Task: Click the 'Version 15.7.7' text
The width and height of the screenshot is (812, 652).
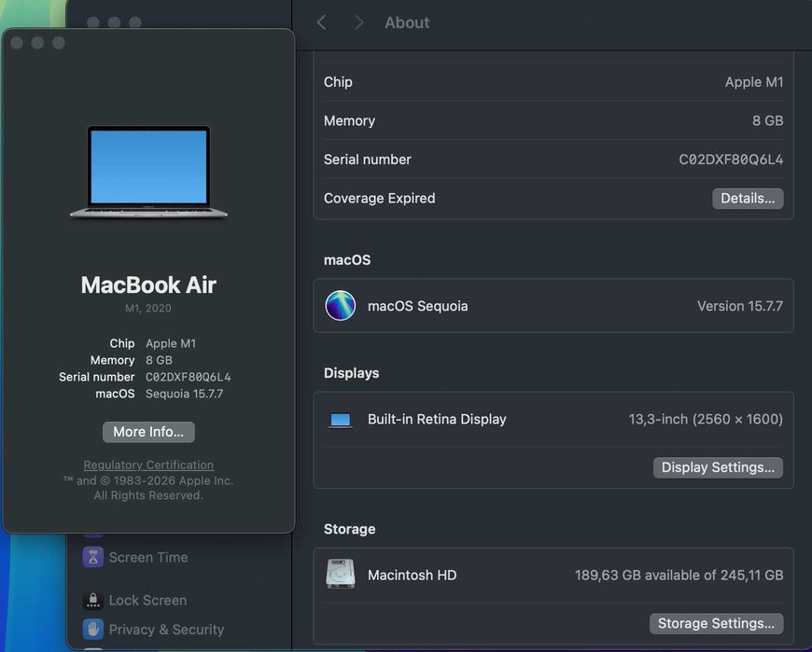Action: [740, 306]
